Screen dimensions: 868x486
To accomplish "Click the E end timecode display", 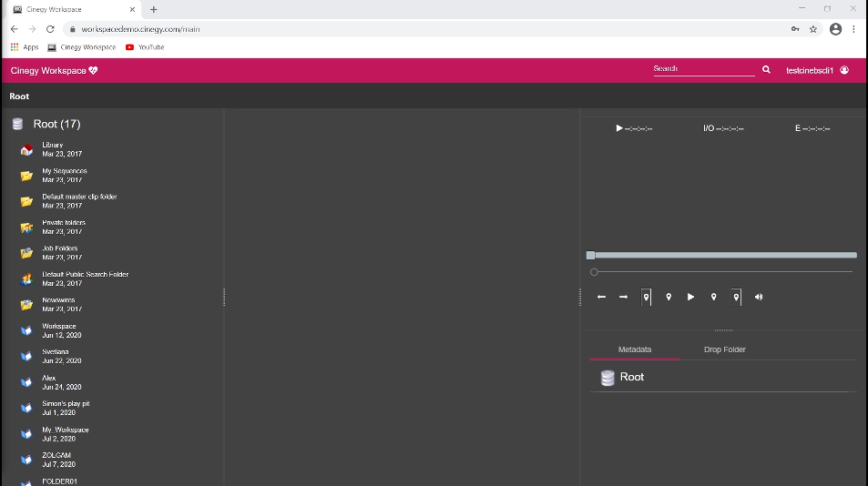I will coord(812,128).
